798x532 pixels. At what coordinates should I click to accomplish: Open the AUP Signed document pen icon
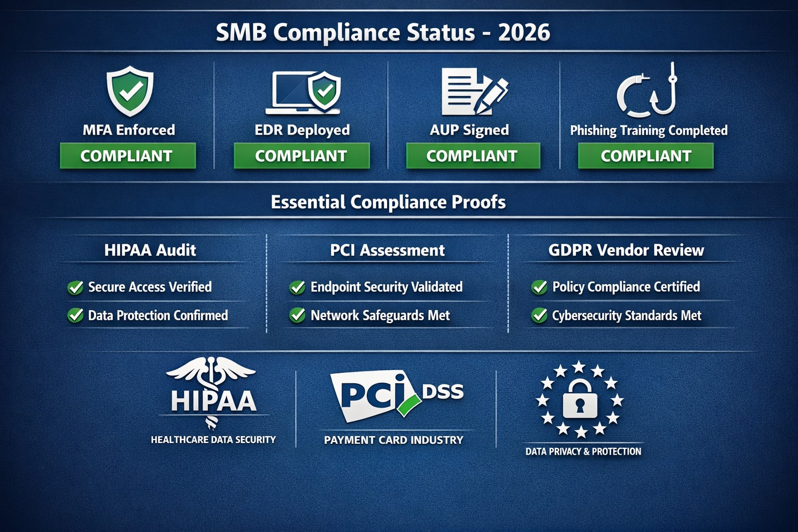(x=473, y=91)
